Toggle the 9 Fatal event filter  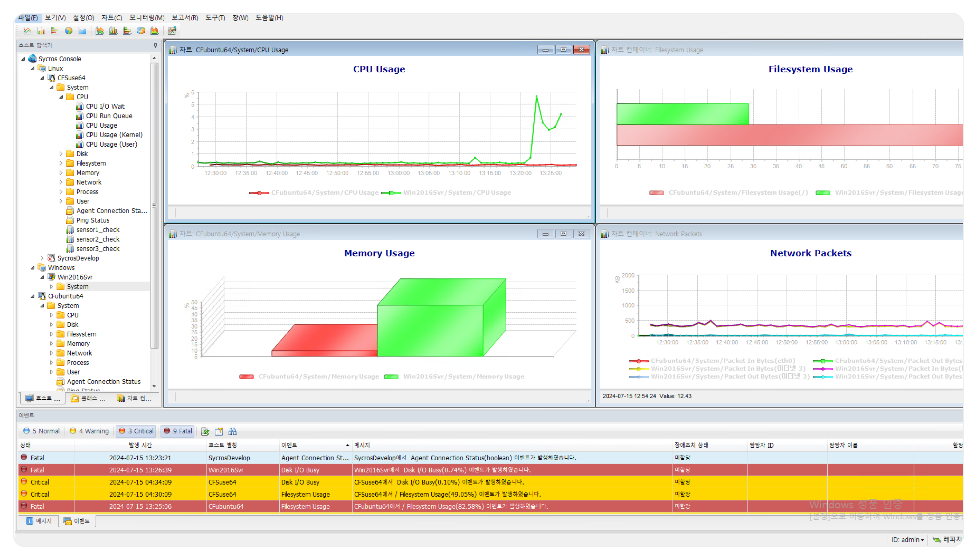pos(178,431)
